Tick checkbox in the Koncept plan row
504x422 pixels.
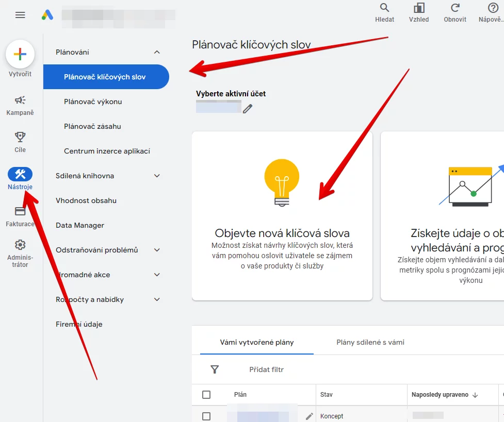(x=206, y=416)
